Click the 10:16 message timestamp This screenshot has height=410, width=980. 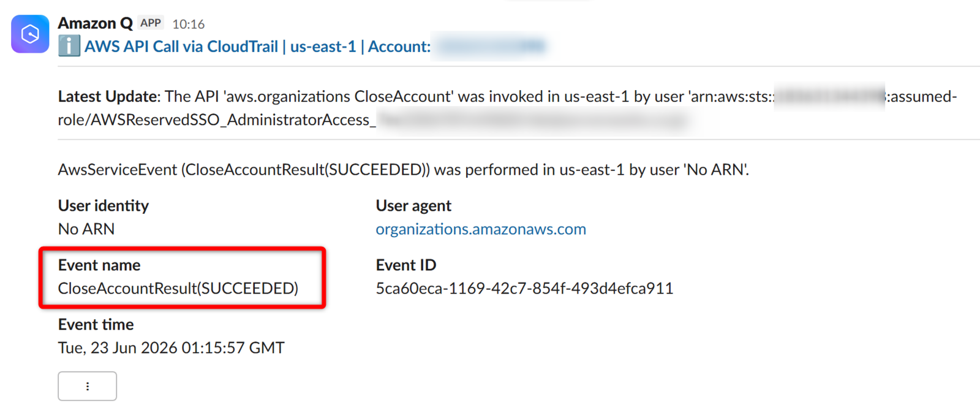(188, 24)
